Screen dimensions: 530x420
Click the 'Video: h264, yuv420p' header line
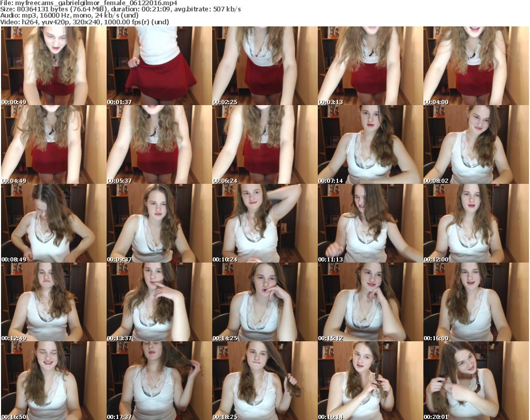[x=84, y=22]
